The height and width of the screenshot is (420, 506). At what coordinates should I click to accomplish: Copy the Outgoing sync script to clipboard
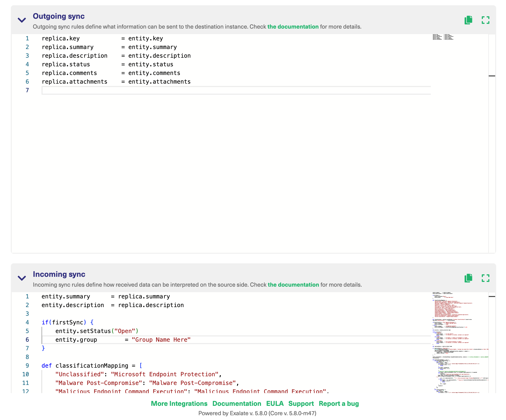(468, 20)
